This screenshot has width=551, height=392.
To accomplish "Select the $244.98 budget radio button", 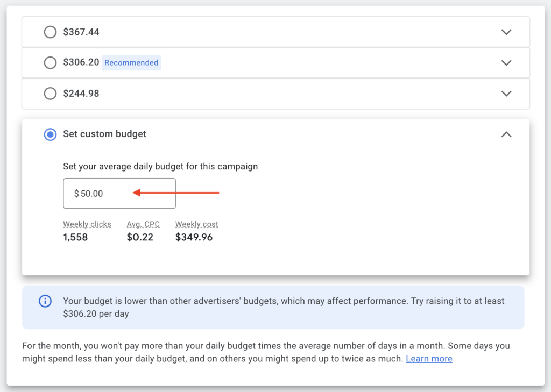I will tap(50, 94).
